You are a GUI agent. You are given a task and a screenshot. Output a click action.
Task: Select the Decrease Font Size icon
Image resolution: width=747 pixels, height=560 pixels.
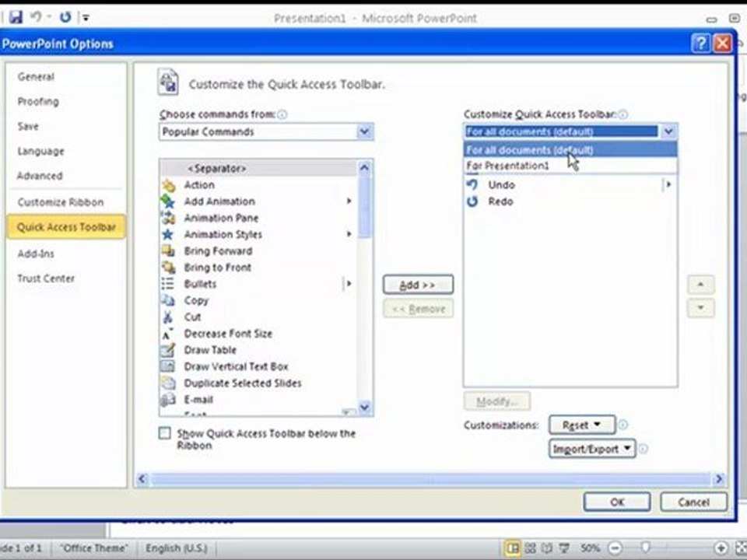(167, 334)
